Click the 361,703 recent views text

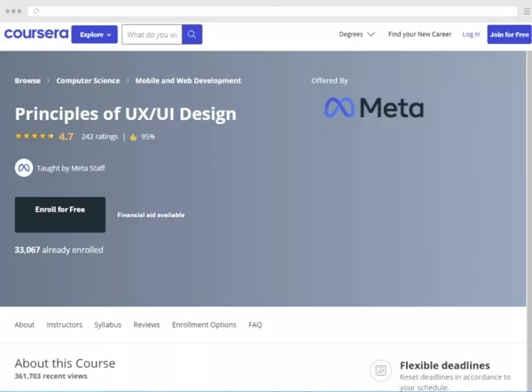[51, 376]
